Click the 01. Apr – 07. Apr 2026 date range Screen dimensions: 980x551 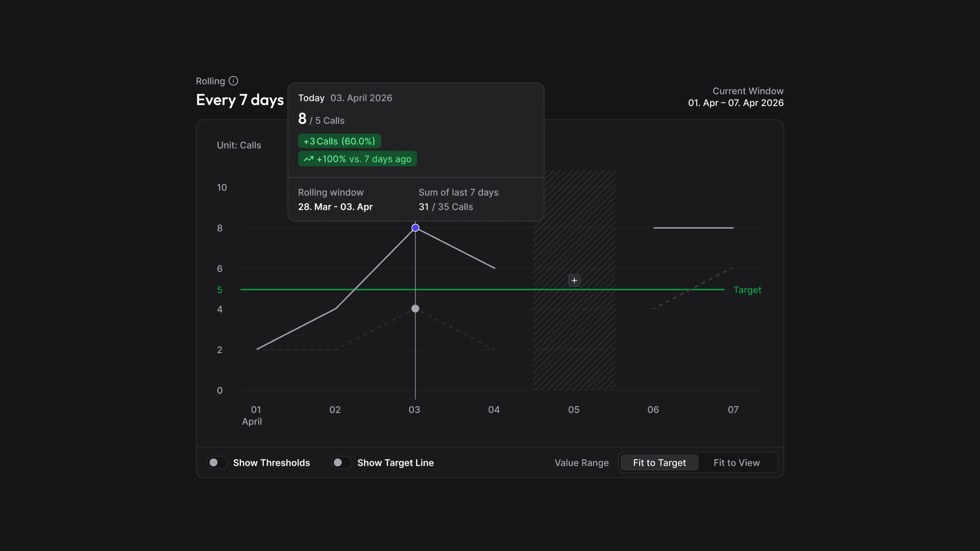736,103
